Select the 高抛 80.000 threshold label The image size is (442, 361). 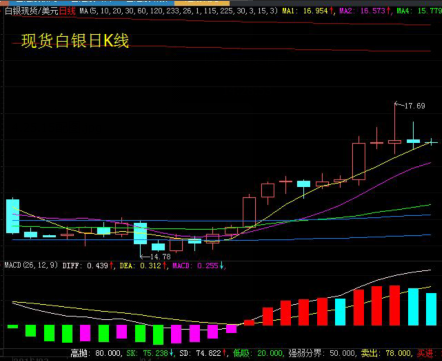tap(96, 353)
